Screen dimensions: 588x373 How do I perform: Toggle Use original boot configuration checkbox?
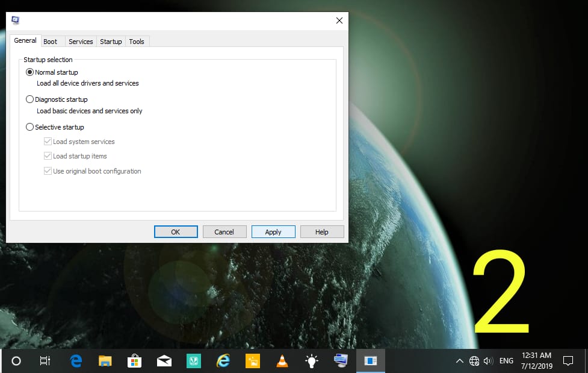click(48, 171)
